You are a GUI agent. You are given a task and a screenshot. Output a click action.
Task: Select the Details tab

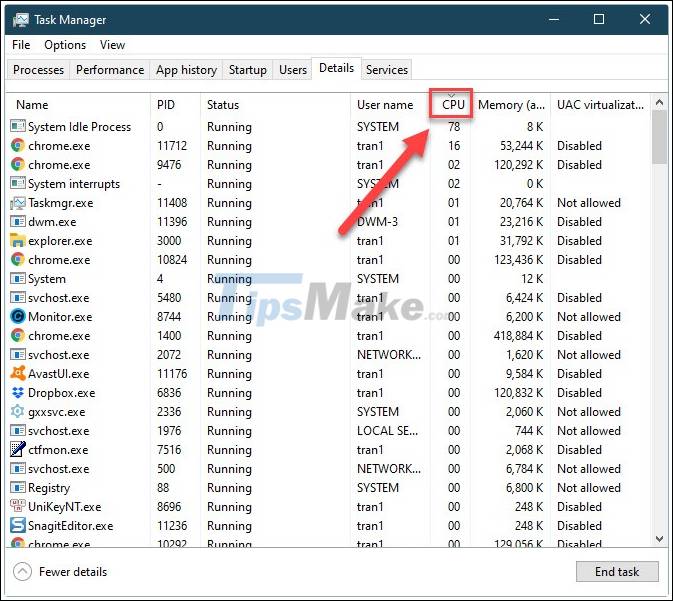point(336,68)
